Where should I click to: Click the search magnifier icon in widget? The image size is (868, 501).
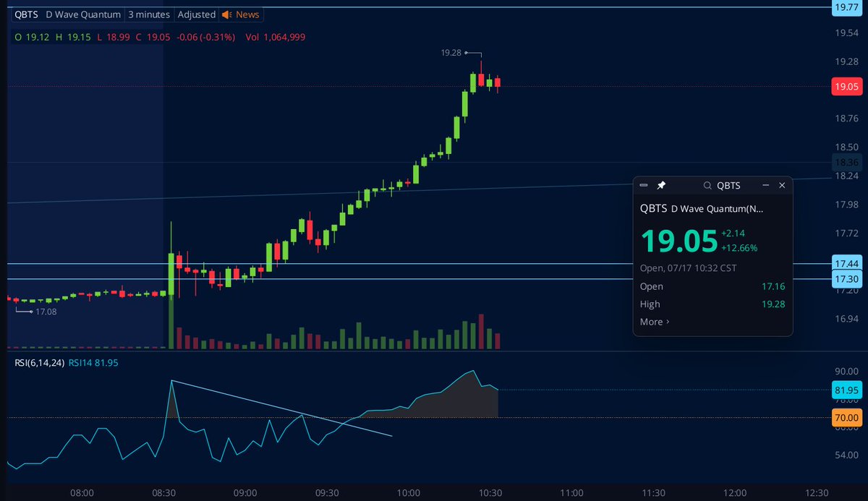click(707, 186)
